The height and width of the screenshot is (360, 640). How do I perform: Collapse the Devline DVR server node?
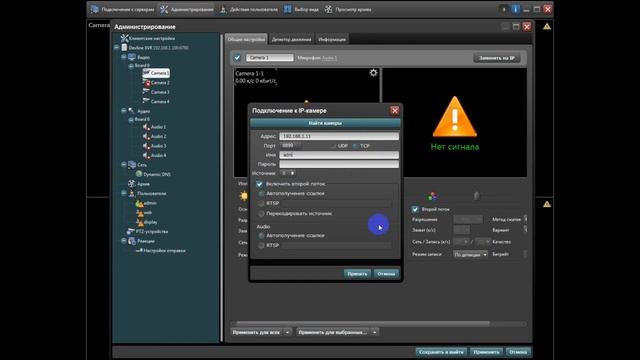tap(117, 48)
